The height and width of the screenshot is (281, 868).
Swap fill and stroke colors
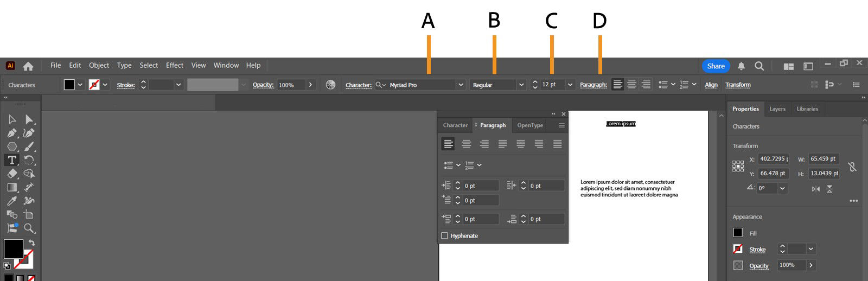(x=31, y=243)
